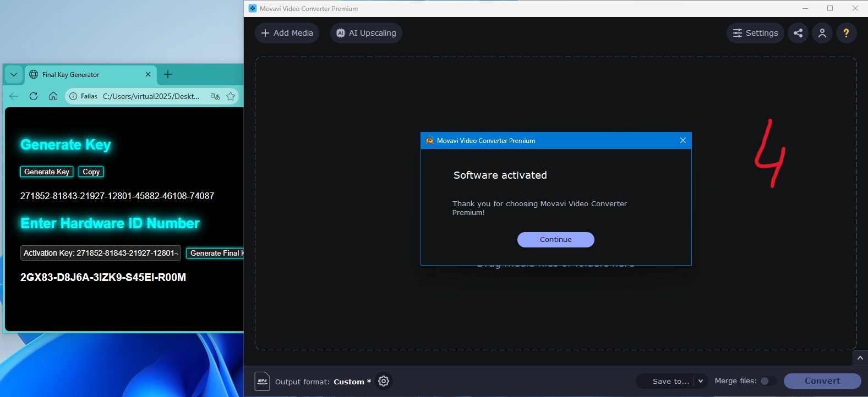Screen dimensions: 868x397
Task: Click the Activation Key input field
Action: [101, 253]
